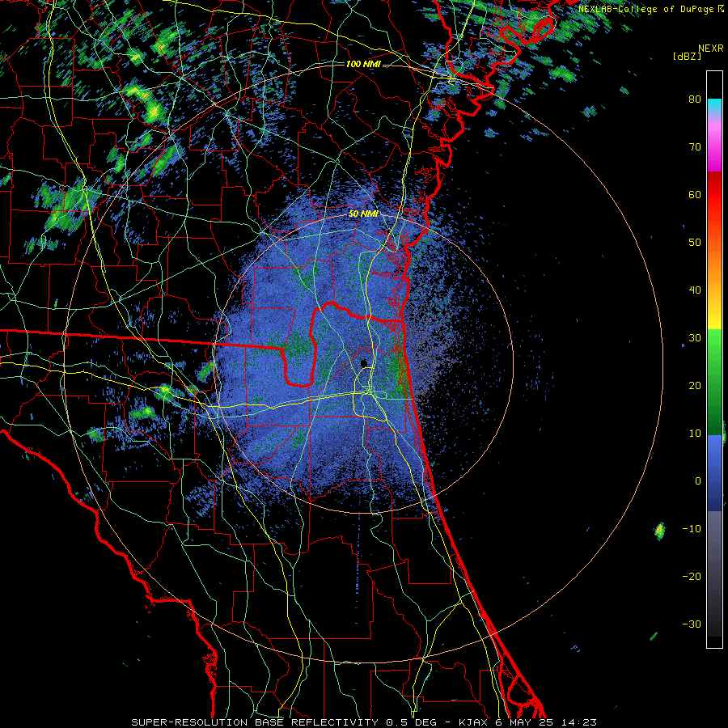This screenshot has height=728, width=728.
Task: Click the -30 value on the dBZ scale
Action: coord(692,624)
